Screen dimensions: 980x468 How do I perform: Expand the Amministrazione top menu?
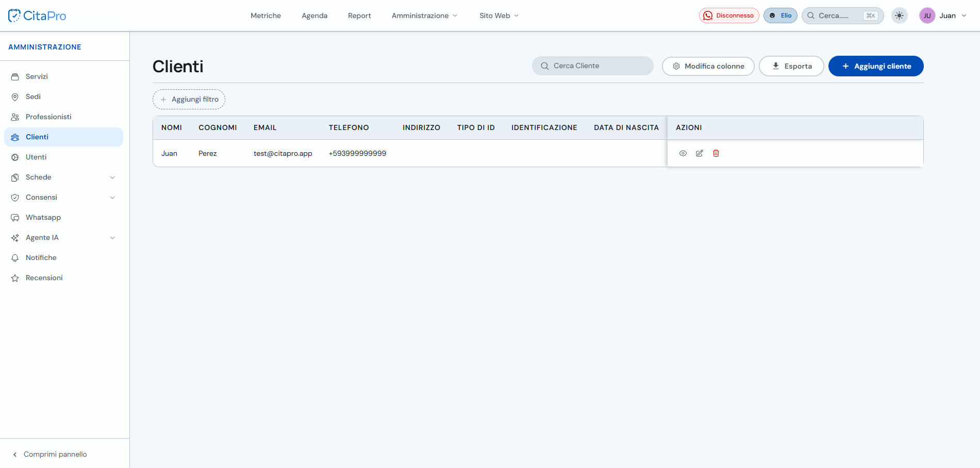coord(424,15)
